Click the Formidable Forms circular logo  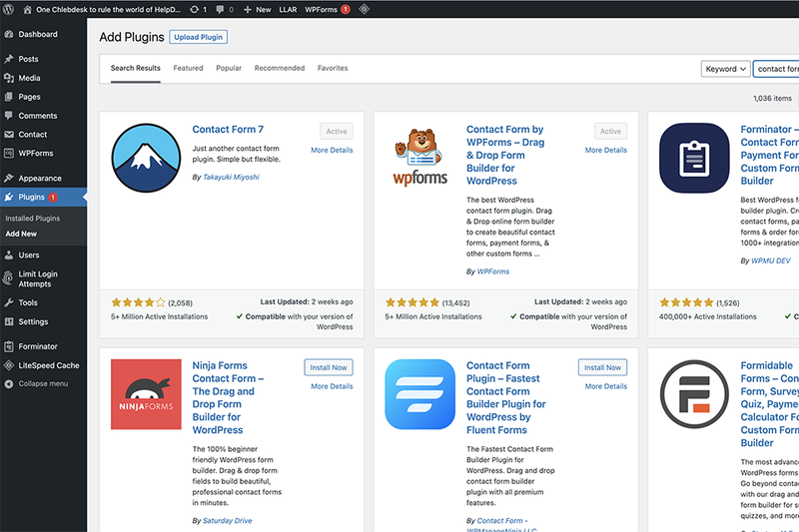694,394
